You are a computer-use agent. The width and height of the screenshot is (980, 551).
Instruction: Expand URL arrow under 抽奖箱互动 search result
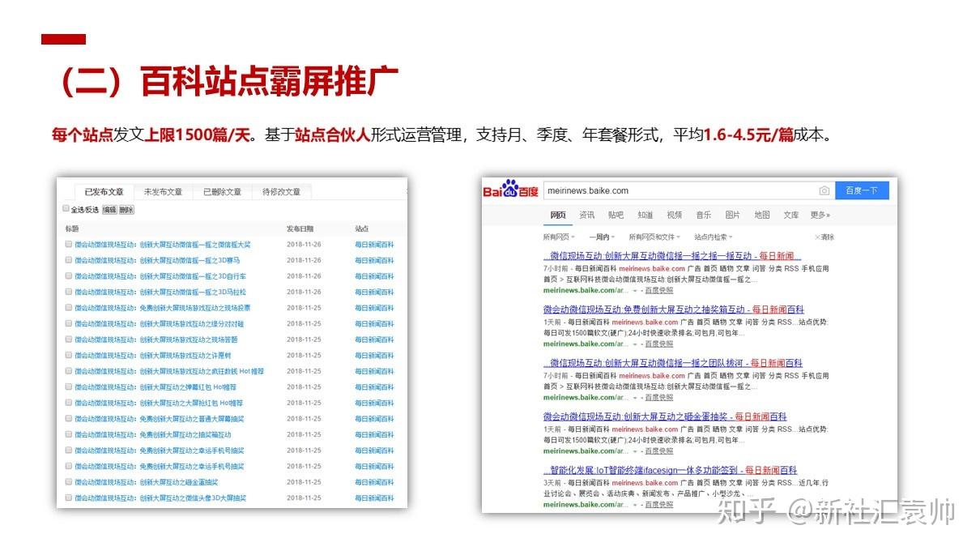coord(635,344)
